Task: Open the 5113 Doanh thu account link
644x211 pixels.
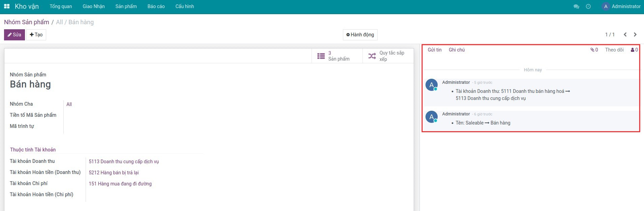Action: point(124,162)
